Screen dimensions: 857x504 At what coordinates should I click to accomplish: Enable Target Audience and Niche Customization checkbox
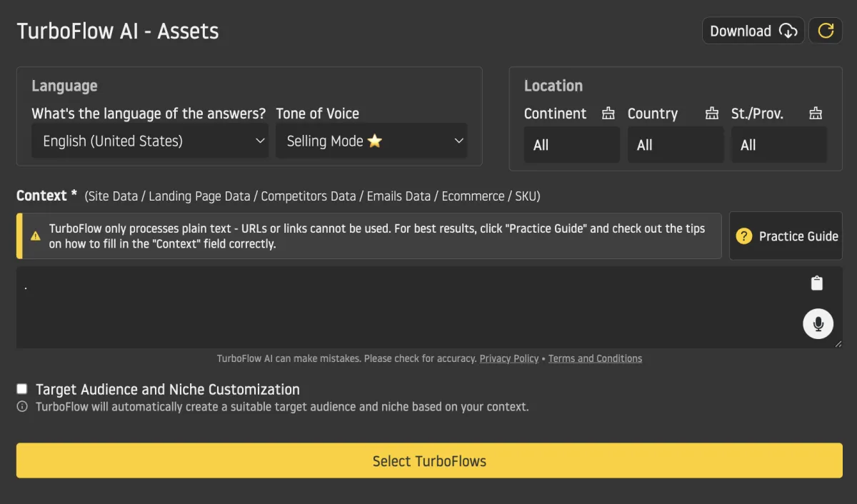tap(22, 389)
